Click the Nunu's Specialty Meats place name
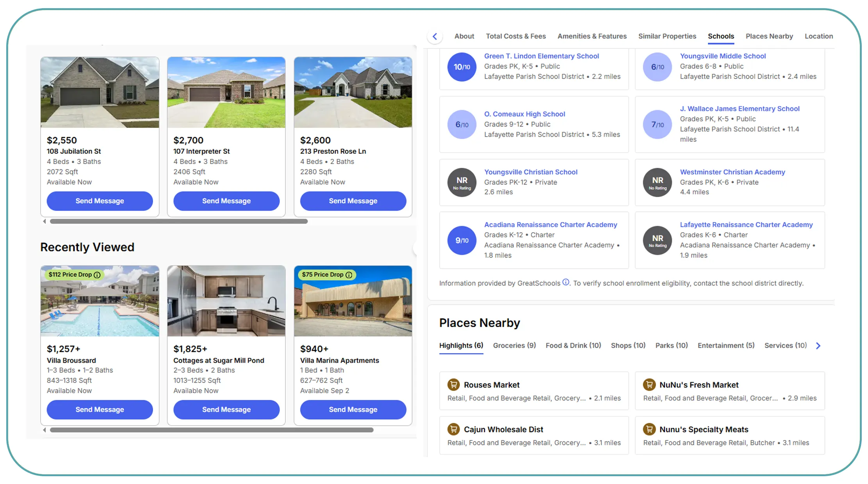The height and width of the screenshot is (484, 868). pos(704,429)
